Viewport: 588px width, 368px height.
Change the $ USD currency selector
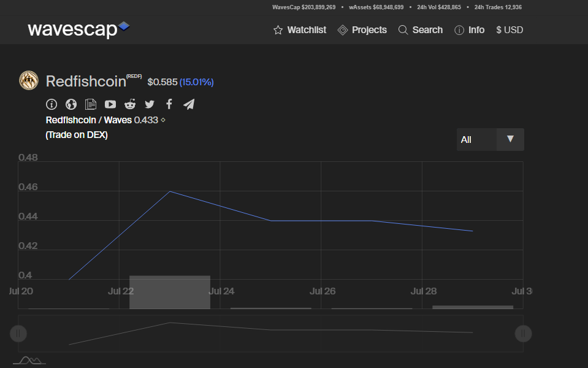(x=510, y=30)
